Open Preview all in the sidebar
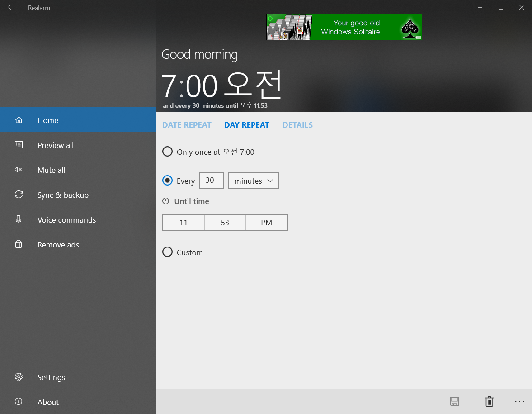 pyautogui.click(x=78, y=145)
